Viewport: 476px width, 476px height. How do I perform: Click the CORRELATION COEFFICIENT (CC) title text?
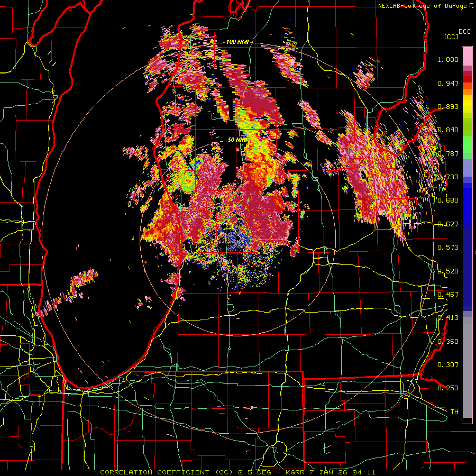pos(167,472)
